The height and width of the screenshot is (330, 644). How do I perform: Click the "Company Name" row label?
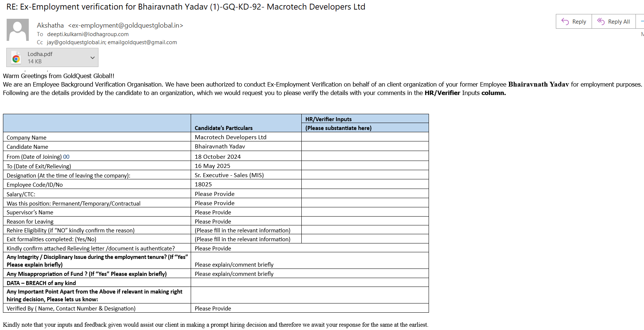pos(27,137)
